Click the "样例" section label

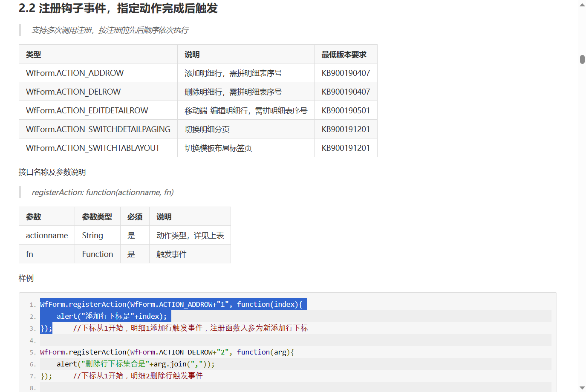click(x=26, y=278)
